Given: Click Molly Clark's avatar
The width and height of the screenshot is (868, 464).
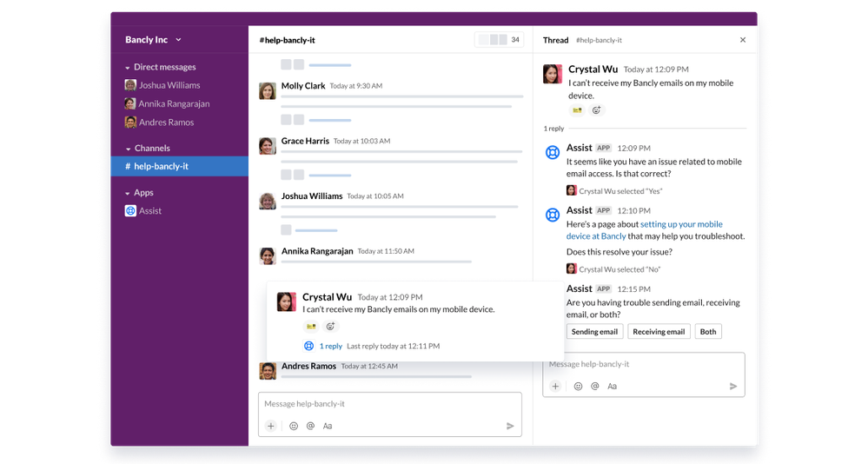Looking at the screenshot, I should click(268, 91).
